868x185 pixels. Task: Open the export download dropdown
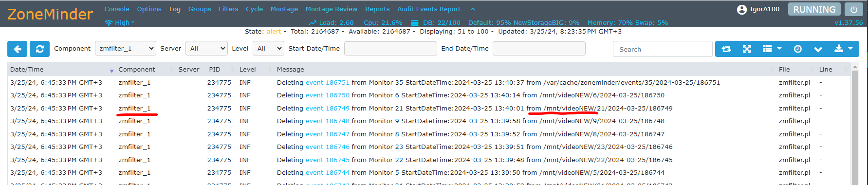843,49
